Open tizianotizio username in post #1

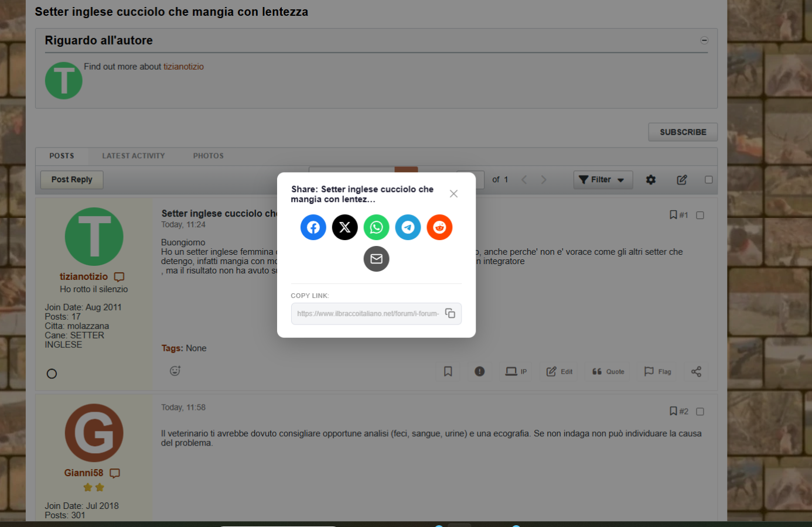[84, 276]
